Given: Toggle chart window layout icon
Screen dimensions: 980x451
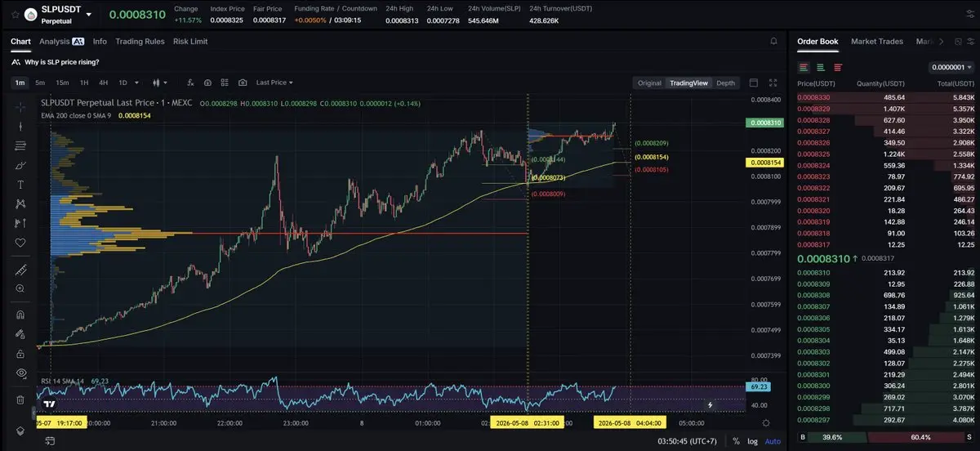Looking at the screenshot, I should click(x=754, y=83).
